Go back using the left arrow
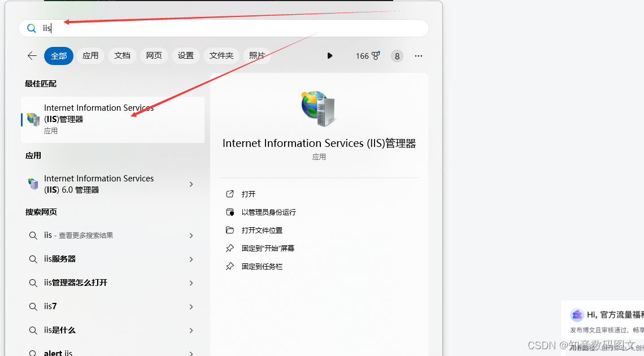The image size is (644, 356). pyautogui.click(x=32, y=56)
